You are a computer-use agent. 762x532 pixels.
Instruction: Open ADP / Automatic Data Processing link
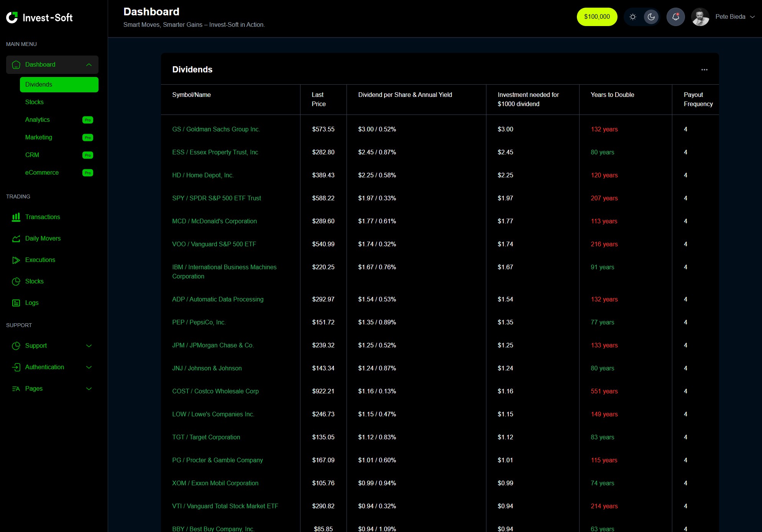218,300
